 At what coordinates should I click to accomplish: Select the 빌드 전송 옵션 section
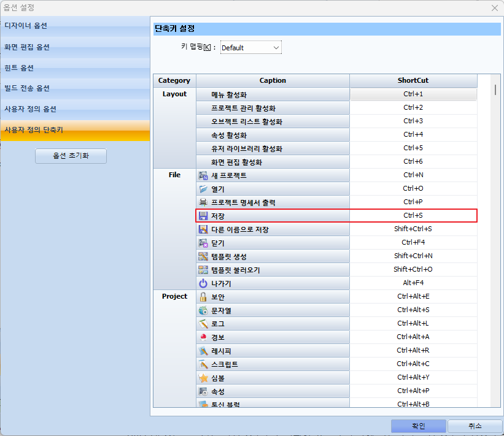point(74,88)
